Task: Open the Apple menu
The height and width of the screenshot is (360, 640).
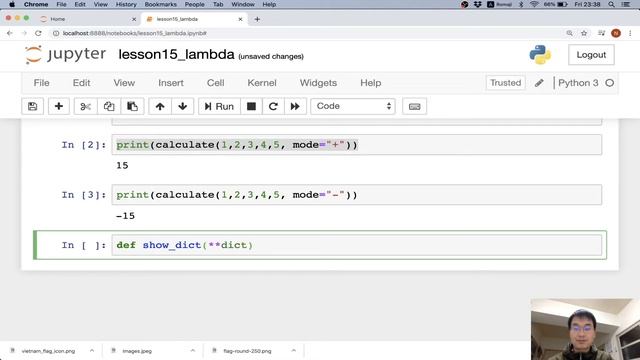Action: pos(12,4)
